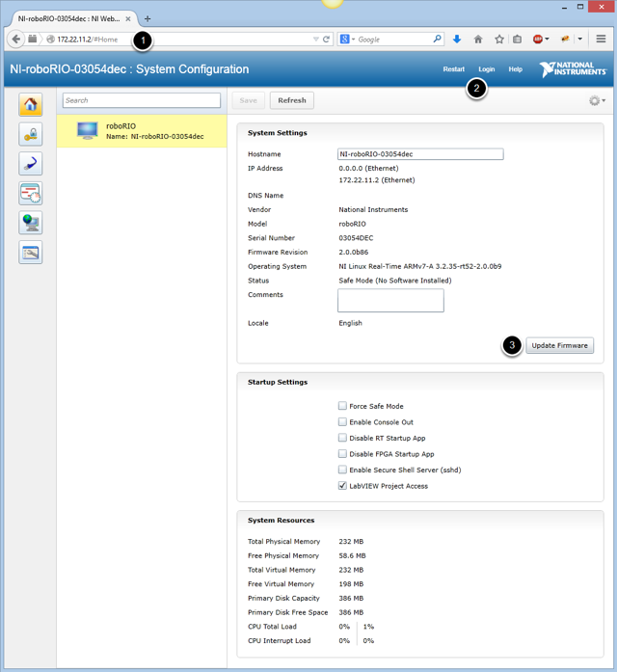
Task: Open the Network configuration sidebar icon
Action: click(x=31, y=164)
